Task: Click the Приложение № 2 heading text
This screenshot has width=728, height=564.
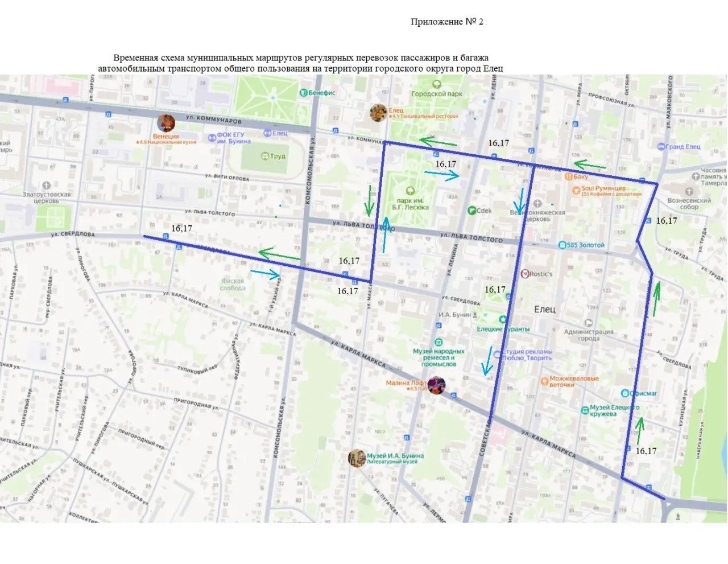Action: pos(447,22)
